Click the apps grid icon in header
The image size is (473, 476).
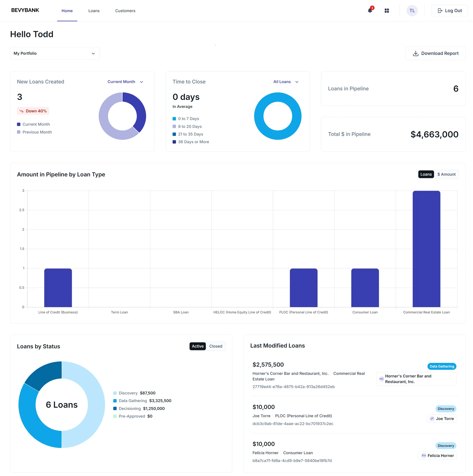pos(387,11)
